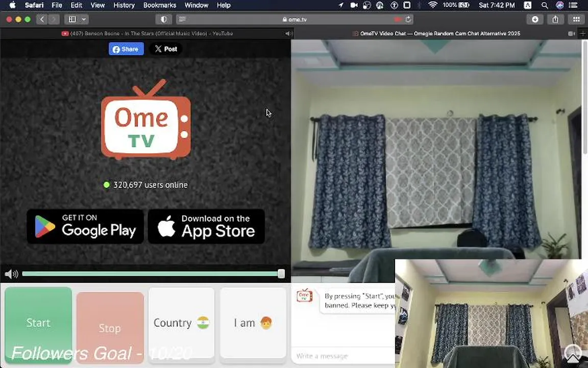Go forward with Safari's forward arrow
The height and width of the screenshot is (368, 588).
[x=54, y=19]
